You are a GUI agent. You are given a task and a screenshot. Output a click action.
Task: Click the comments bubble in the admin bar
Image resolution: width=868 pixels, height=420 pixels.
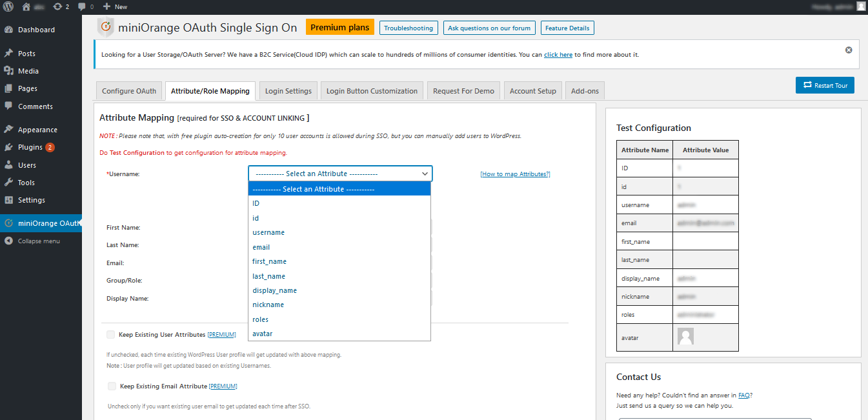[x=83, y=6]
